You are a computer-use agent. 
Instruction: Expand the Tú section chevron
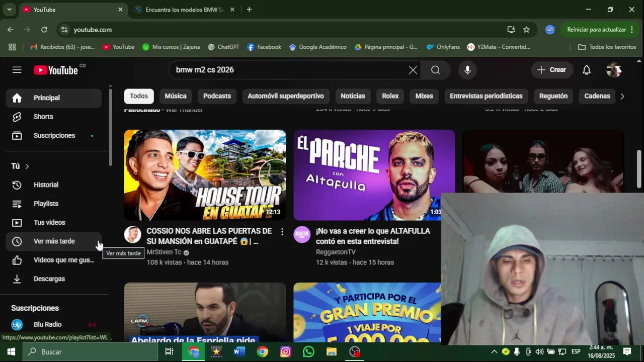[27, 166]
